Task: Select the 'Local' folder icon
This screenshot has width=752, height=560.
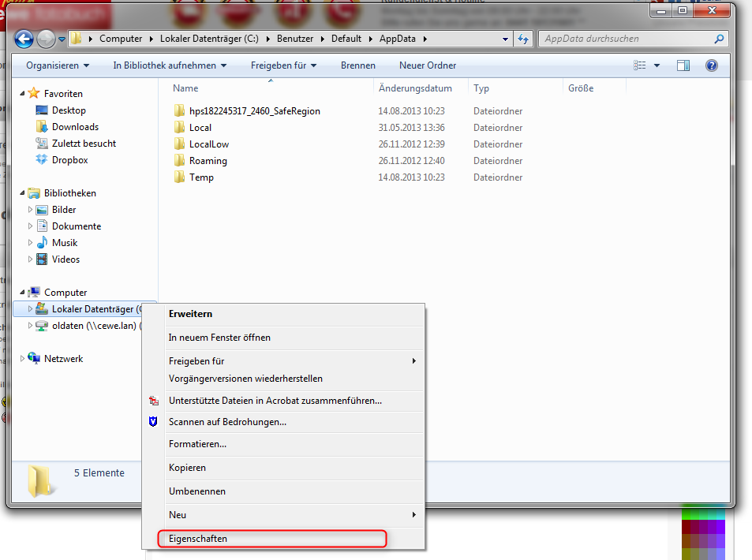Action: pos(179,128)
